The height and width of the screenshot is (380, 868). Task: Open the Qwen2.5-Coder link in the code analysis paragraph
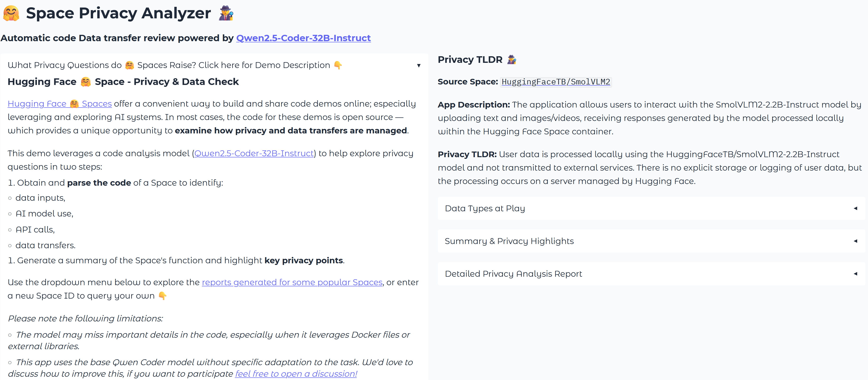click(x=254, y=153)
